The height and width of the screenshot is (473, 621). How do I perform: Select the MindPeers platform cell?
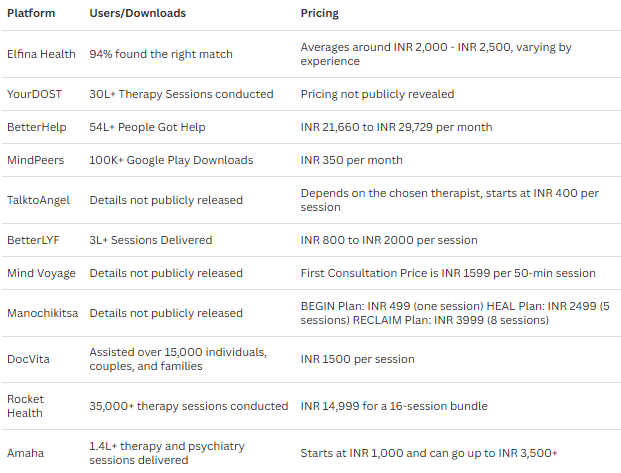37,160
